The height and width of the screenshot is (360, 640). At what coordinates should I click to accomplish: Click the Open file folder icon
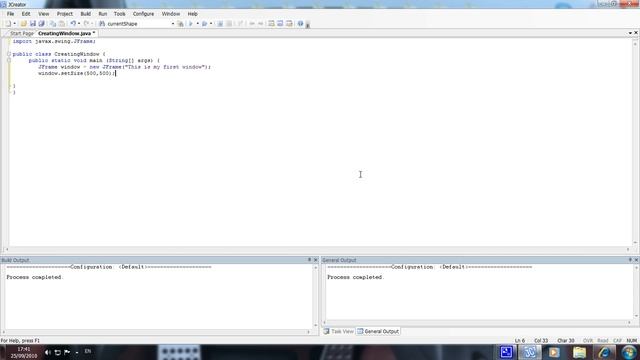click(24, 24)
